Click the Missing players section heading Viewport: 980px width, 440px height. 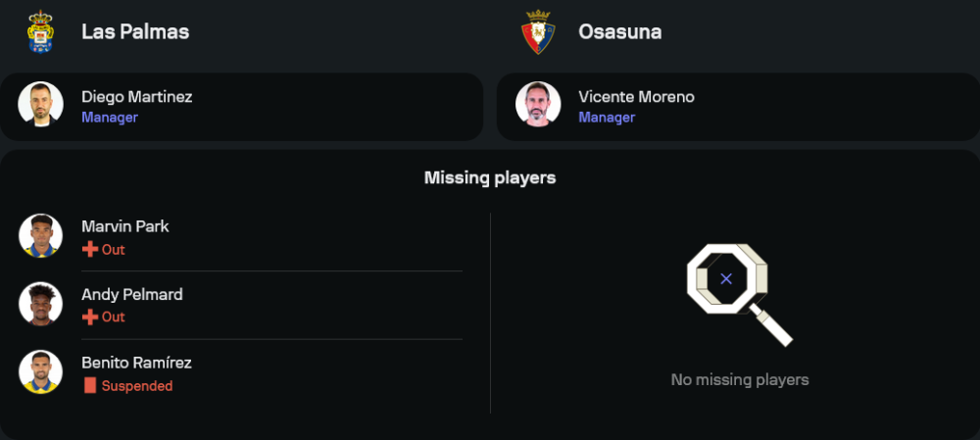point(490,177)
